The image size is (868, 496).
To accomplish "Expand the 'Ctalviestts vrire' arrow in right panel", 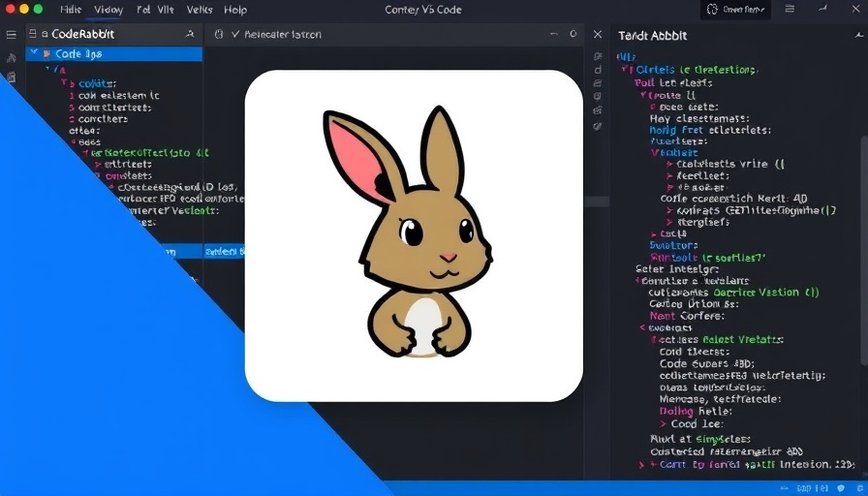I will coord(669,165).
